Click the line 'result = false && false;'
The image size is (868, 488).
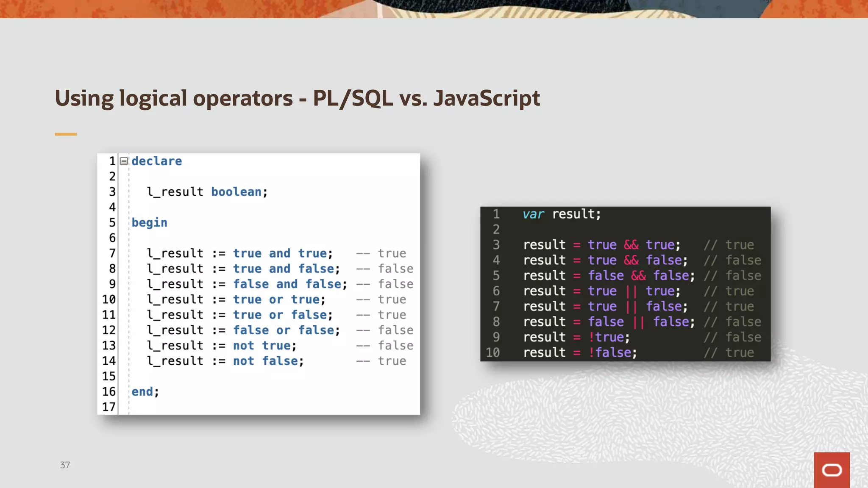click(609, 276)
